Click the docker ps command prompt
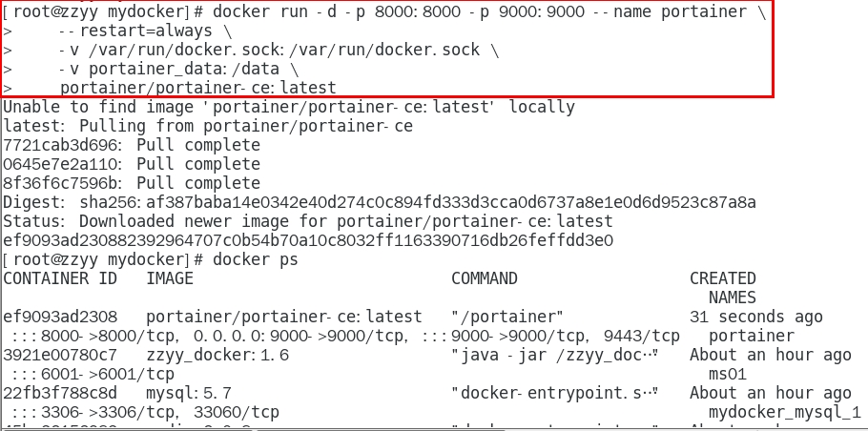Viewport: 868px width, 431px height. (151, 259)
